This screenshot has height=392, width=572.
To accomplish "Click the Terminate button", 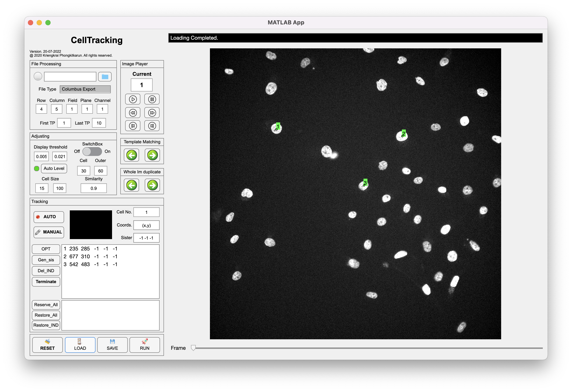I will click(x=46, y=282).
